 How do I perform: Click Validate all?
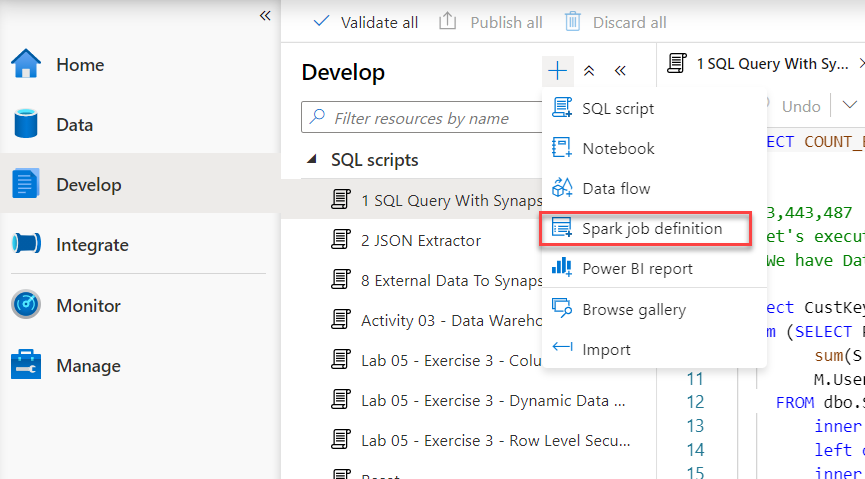(x=366, y=23)
